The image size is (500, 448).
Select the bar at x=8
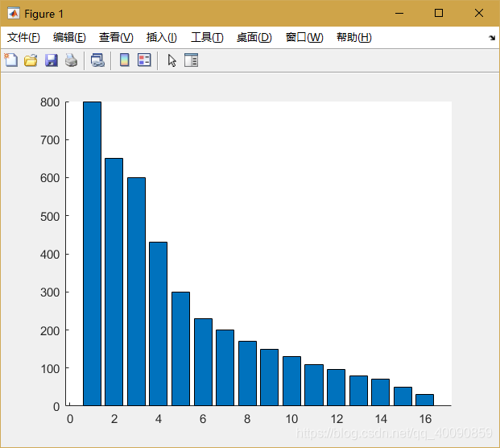point(247,374)
